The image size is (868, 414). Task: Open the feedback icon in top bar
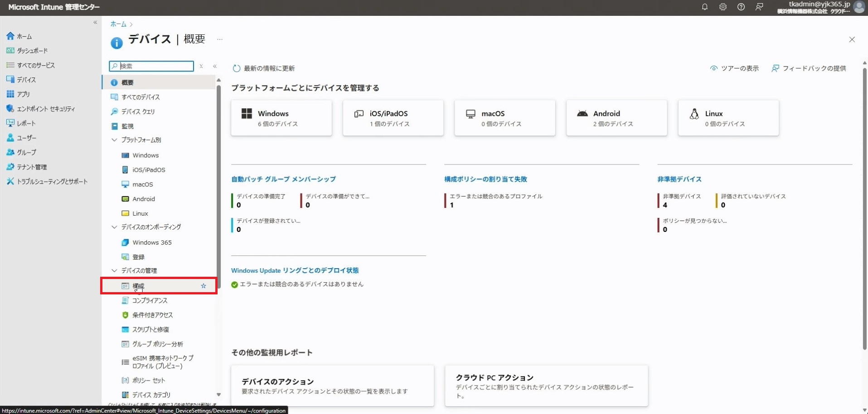(x=759, y=7)
